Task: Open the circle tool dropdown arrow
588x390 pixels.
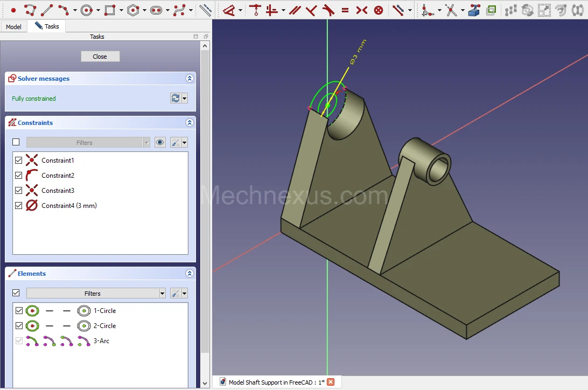Action: [98, 10]
